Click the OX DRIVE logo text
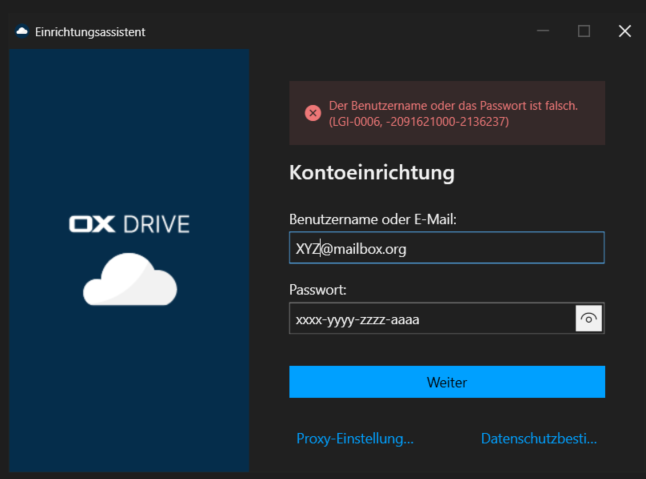646x479 pixels. (x=129, y=224)
